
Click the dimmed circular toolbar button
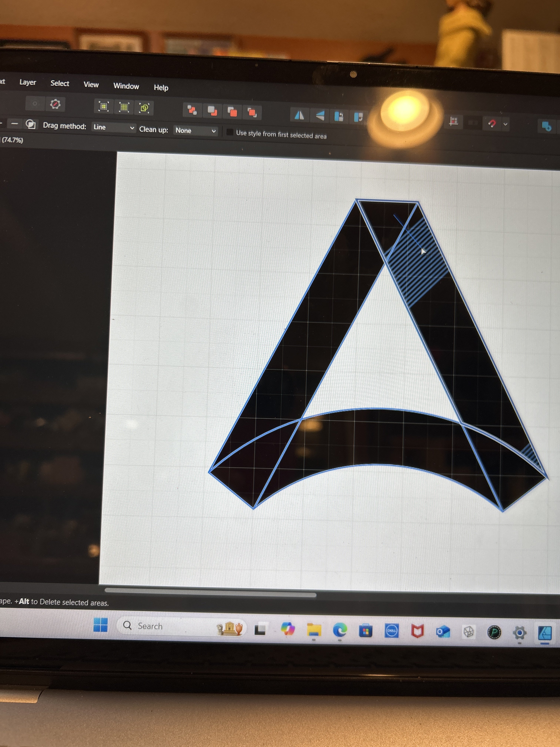tap(35, 103)
